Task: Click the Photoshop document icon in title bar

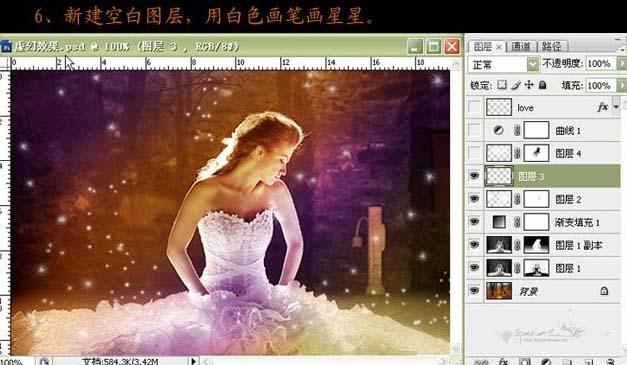Action: coord(6,46)
